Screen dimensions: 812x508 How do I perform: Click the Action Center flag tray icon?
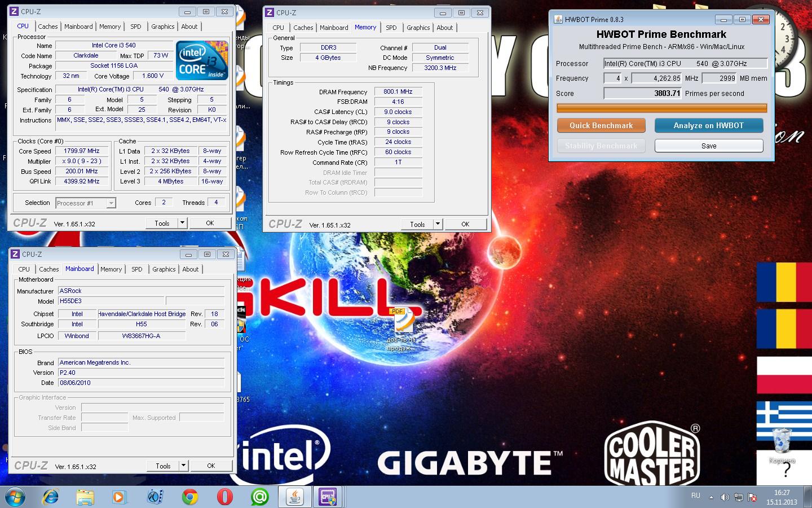click(752, 497)
